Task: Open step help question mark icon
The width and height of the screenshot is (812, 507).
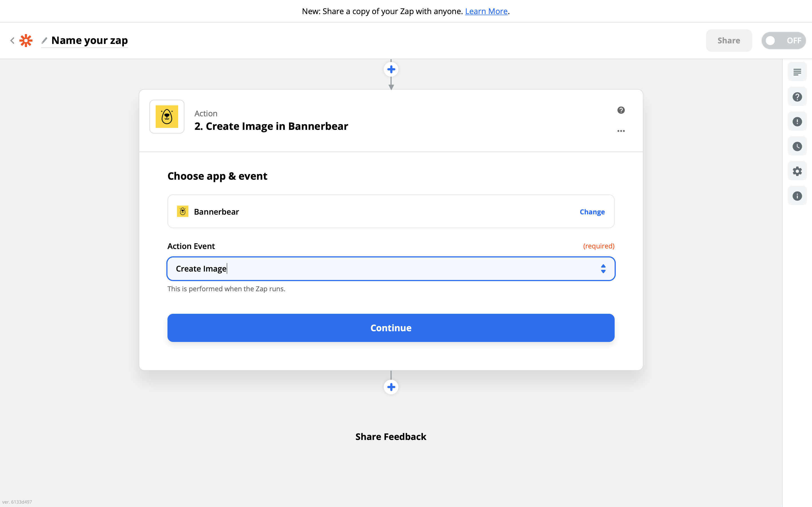Action: click(621, 110)
